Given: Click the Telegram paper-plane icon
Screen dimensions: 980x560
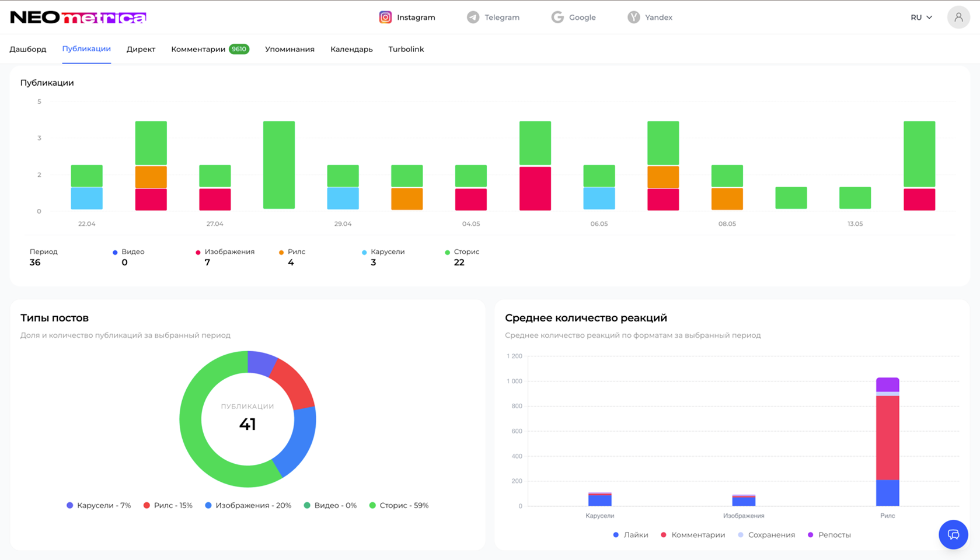Looking at the screenshot, I should 473,17.
